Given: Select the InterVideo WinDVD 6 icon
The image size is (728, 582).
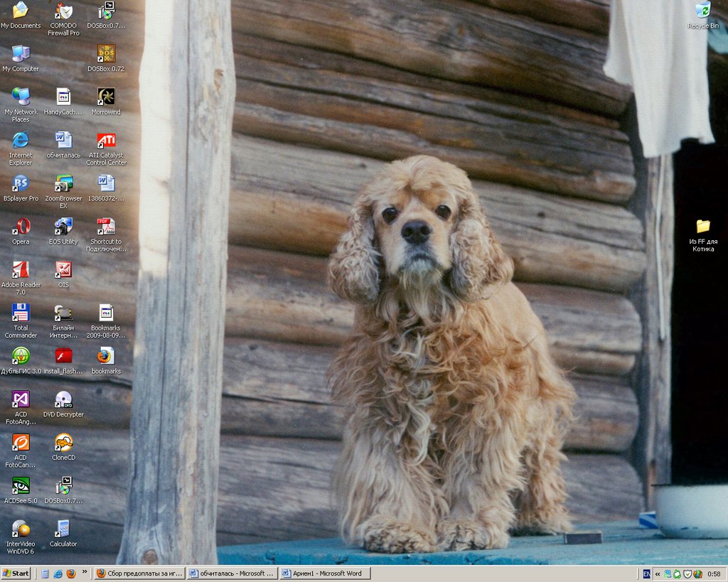Looking at the screenshot, I should click(21, 537).
